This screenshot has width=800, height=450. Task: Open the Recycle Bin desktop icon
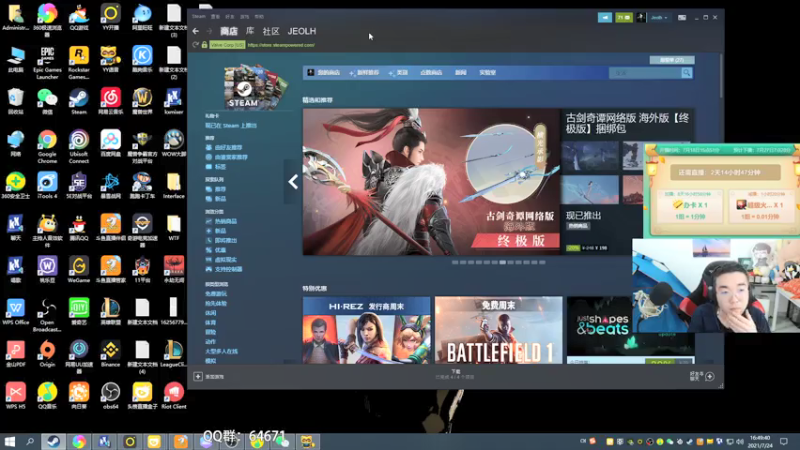tap(15, 101)
